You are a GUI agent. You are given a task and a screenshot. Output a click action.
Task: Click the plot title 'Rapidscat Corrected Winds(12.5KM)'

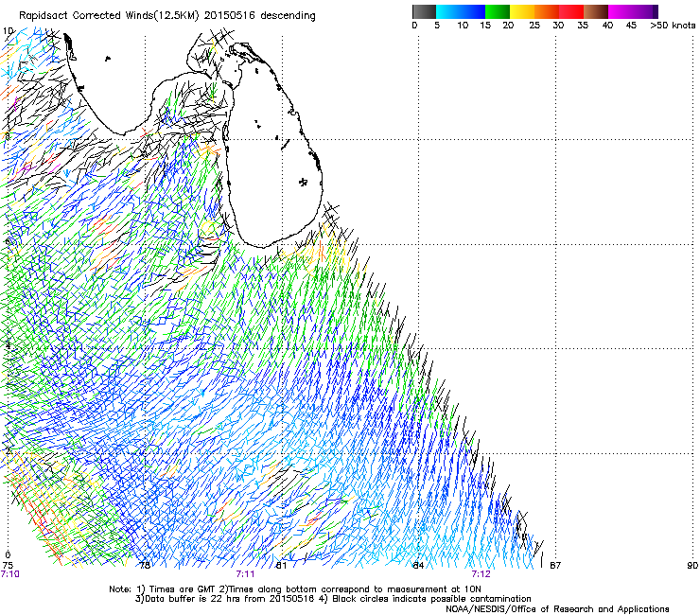coord(110,16)
